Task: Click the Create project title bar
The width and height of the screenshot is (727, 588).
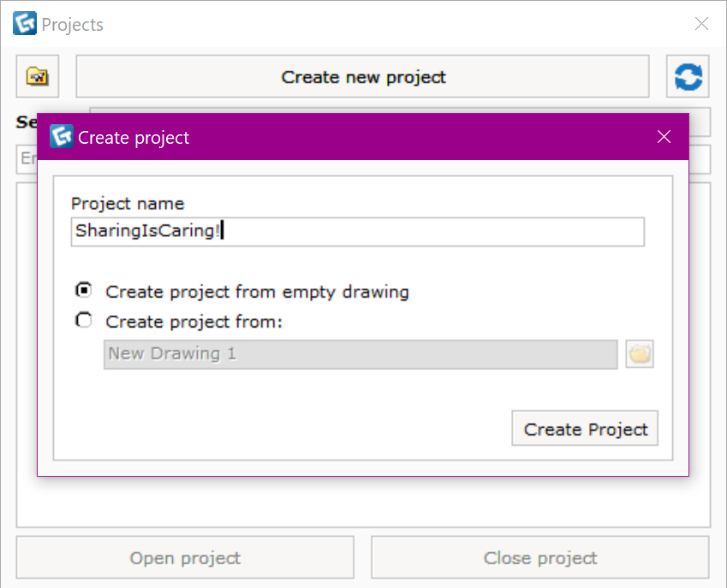Action: tap(363, 137)
